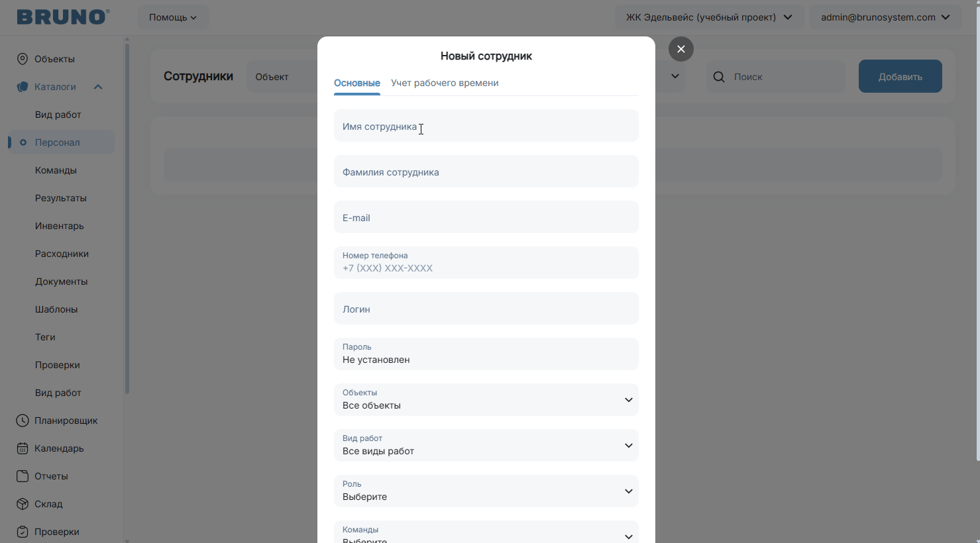Click the search magnifier icon
This screenshot has width=980, height=543.
[719, 77]
